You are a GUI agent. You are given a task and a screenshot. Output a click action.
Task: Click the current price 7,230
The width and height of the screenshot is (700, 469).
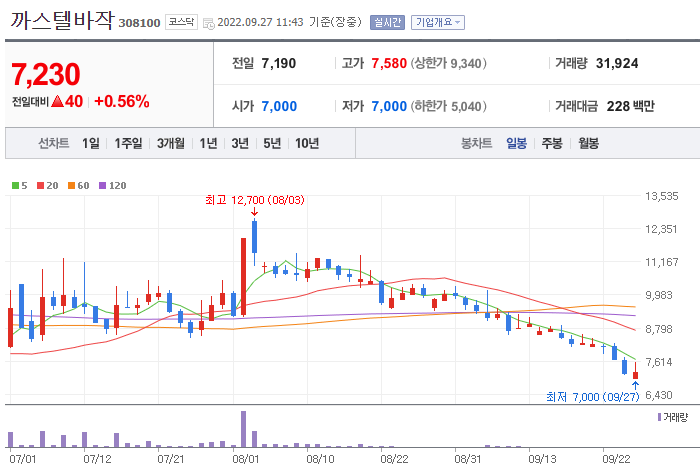point(46,74)
